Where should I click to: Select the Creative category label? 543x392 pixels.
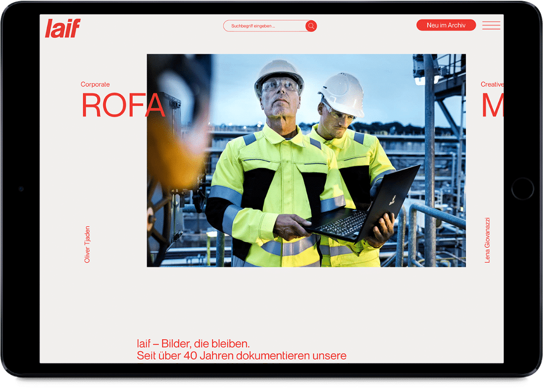pyautogui.click(x=491, y=85)
